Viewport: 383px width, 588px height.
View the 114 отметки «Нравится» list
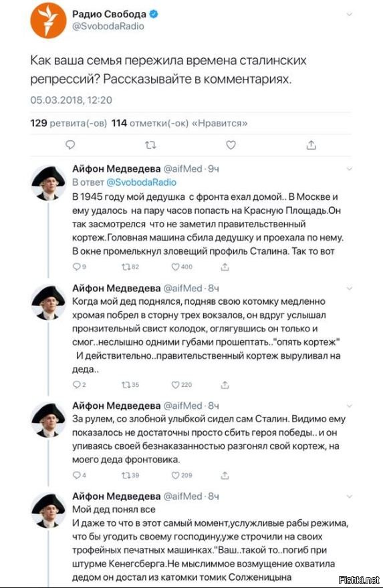click(179, 123)
